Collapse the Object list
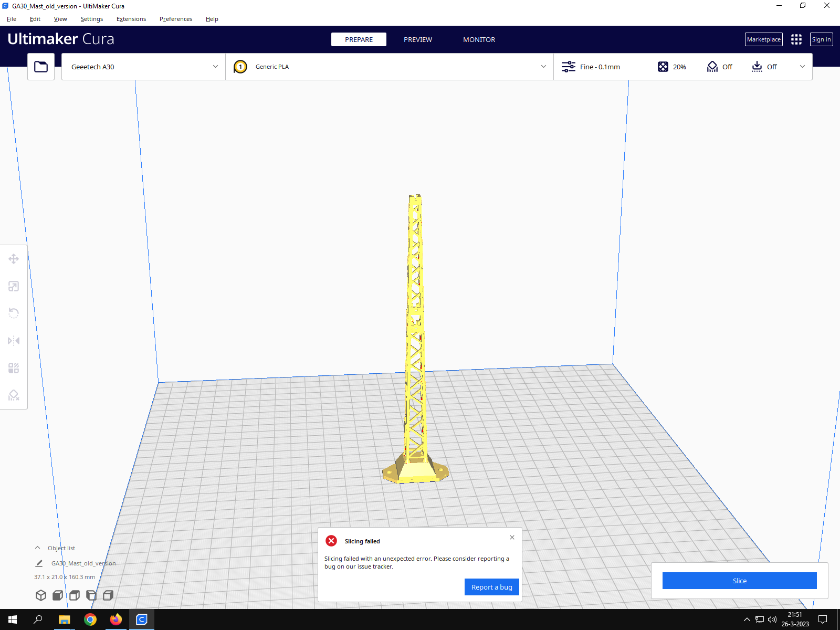The image size is (840, 630). (37, 548)
